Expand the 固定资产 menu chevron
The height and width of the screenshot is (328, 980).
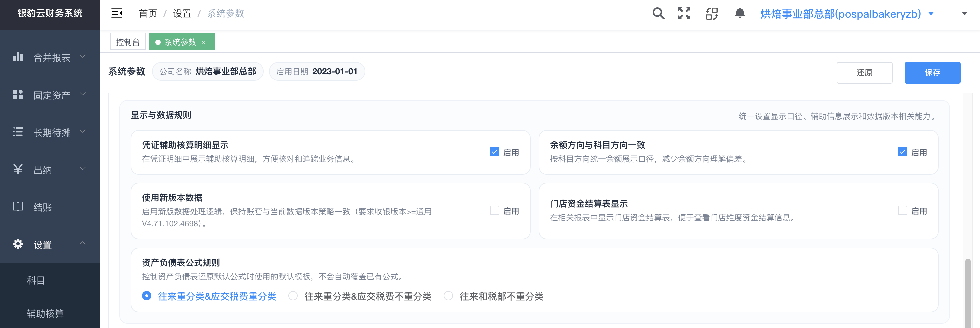82,94
